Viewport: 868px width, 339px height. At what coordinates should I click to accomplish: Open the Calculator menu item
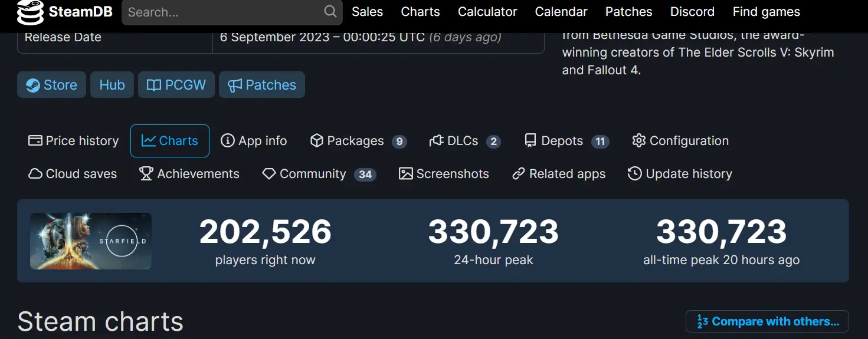487,12
